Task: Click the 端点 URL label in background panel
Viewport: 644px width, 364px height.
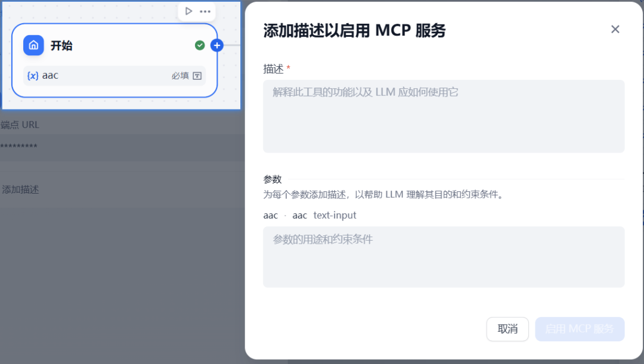Action: coord(20,125)
